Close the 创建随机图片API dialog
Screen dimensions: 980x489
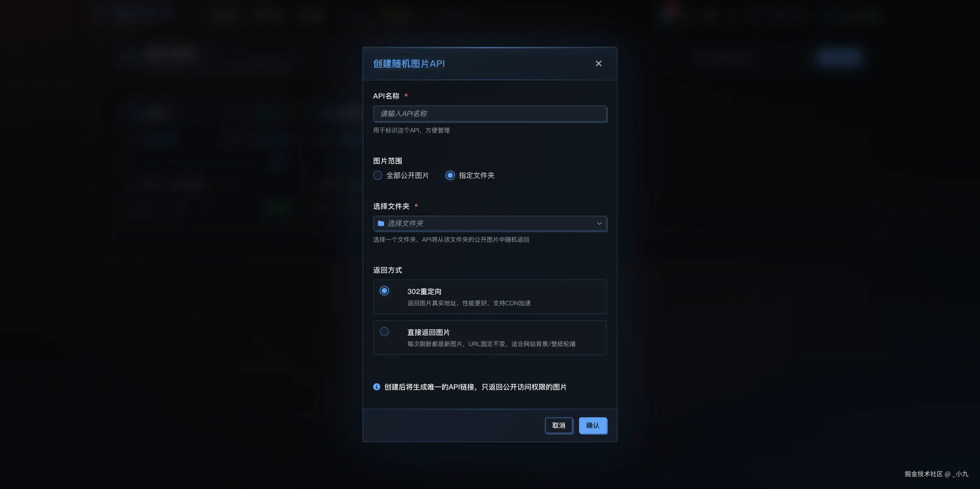[x=598, y=64]
